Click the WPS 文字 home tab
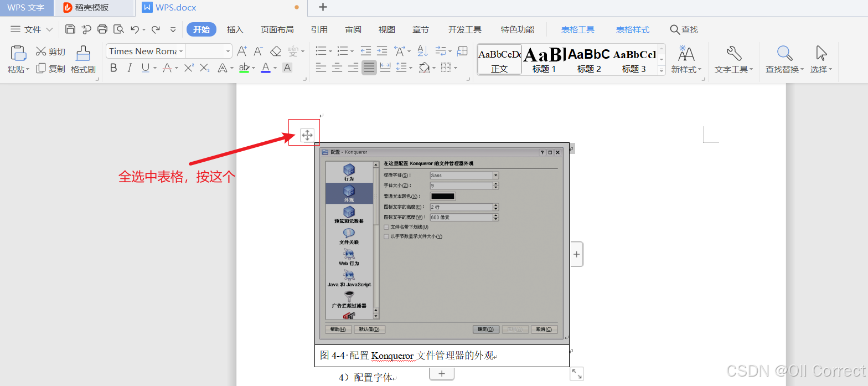Viewport: 868px width, 386px height. point(27,8)
